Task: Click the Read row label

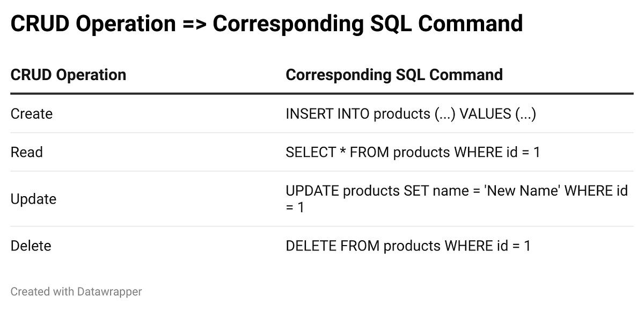Action: 26,152
